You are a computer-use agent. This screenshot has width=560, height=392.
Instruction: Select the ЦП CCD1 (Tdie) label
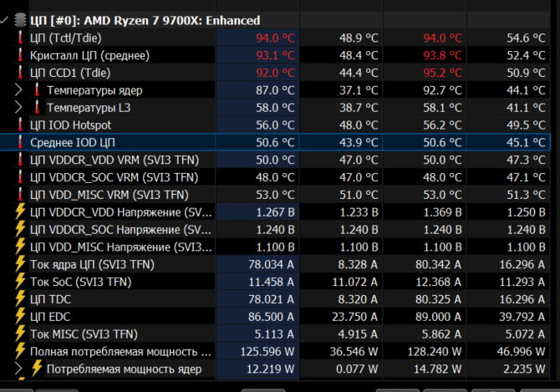click(x=70, y=73)
